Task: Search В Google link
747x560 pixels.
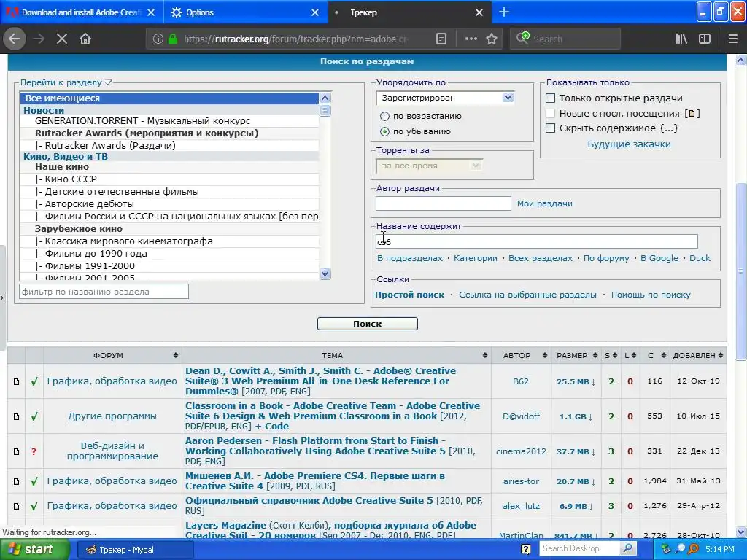Action: (x=659, y=258)
